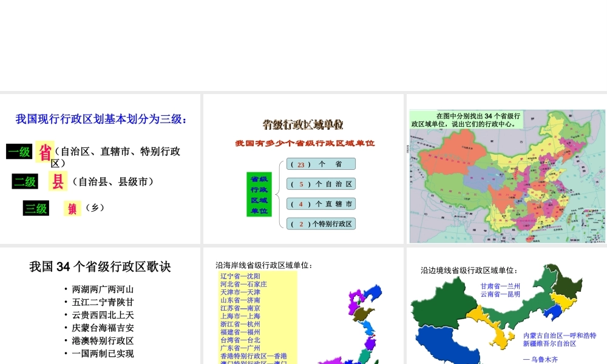Select the highlighted red 县 character
Screen dimensions: 607x364
pos(58,181)
